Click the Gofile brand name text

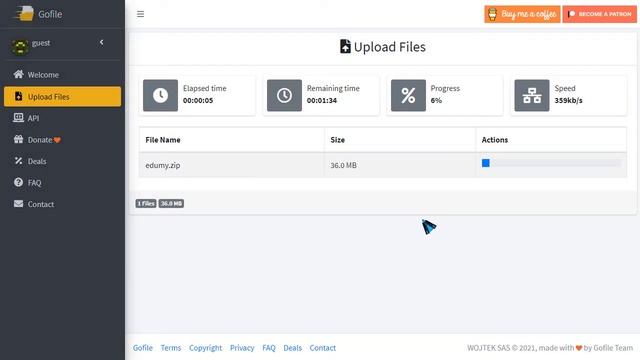tap(50, 14)
